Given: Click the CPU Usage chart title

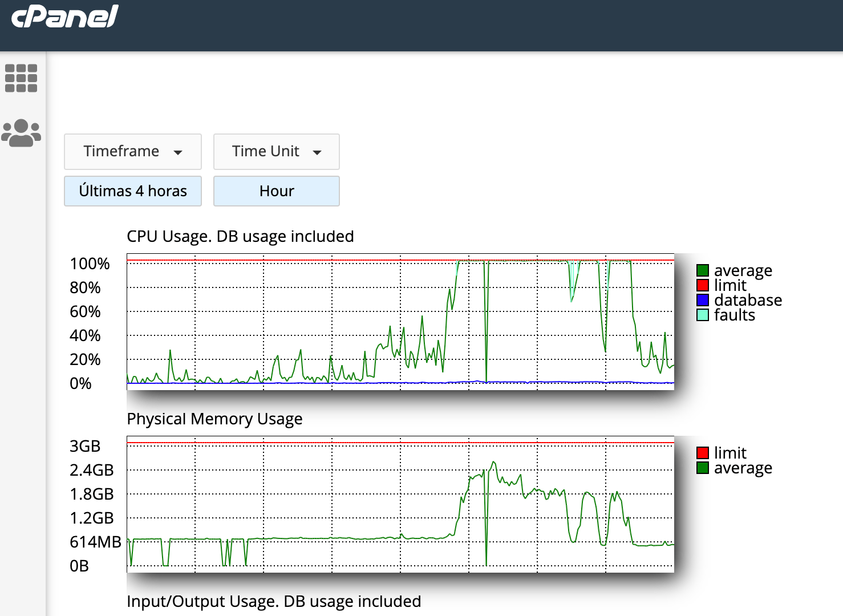Looking at the screenshot, I should [240, 237].
